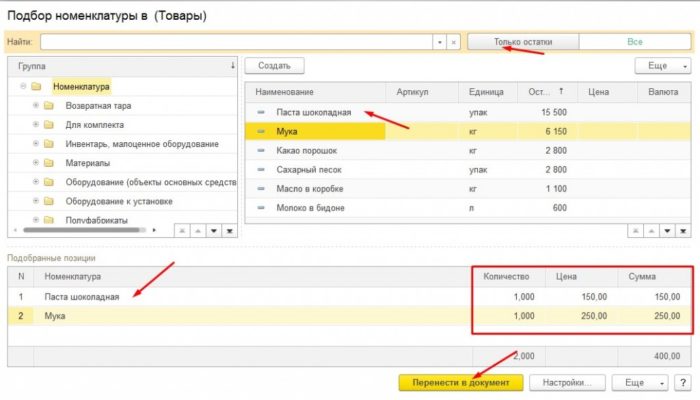The width and height of the screenshot is (700, 400).
Task: Click the Создать button
Action: point(274,66)
